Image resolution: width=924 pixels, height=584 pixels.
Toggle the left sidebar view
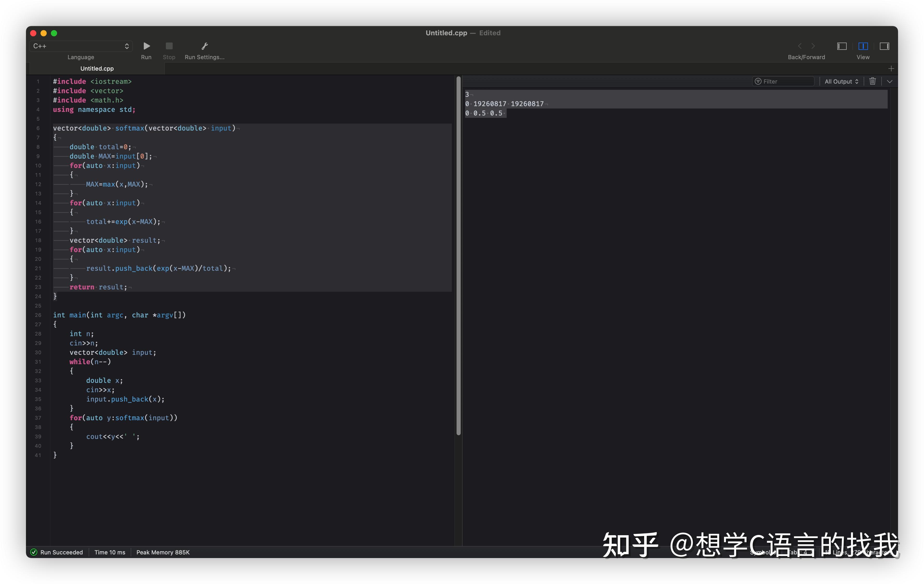(841, 46)
